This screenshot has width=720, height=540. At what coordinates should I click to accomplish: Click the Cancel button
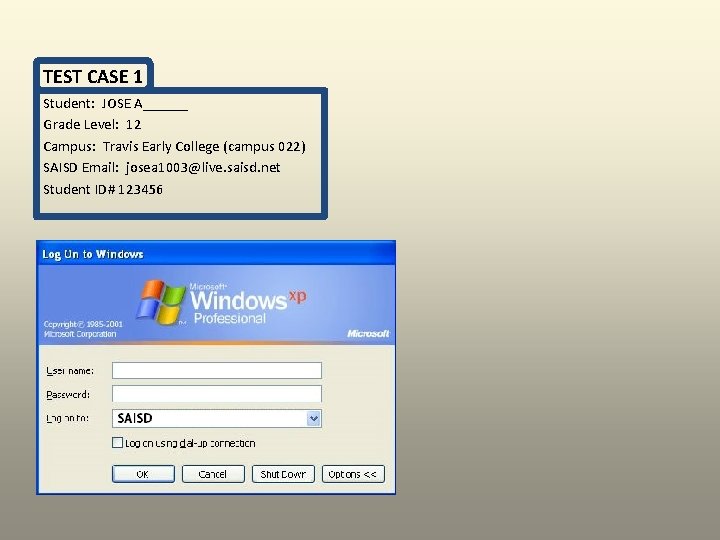(x=213, y=474)
